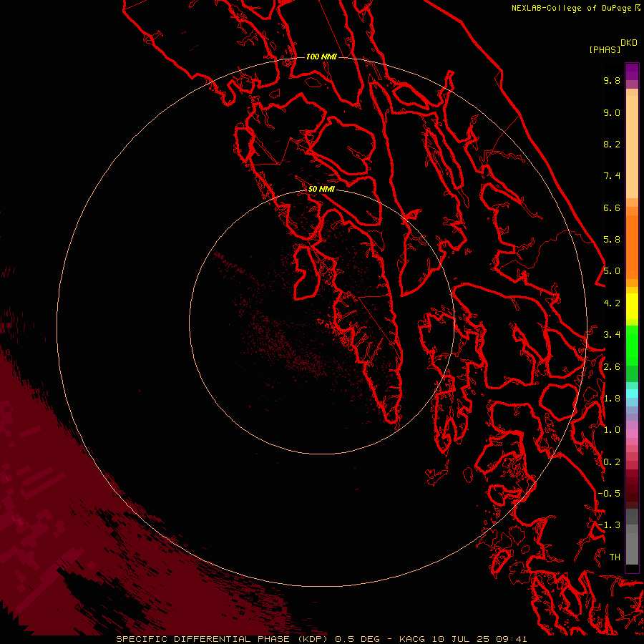The height and width of the screenshot is (644, 644).
Task: Click the [PHAS] units label
Action: (x=605, y=50)
